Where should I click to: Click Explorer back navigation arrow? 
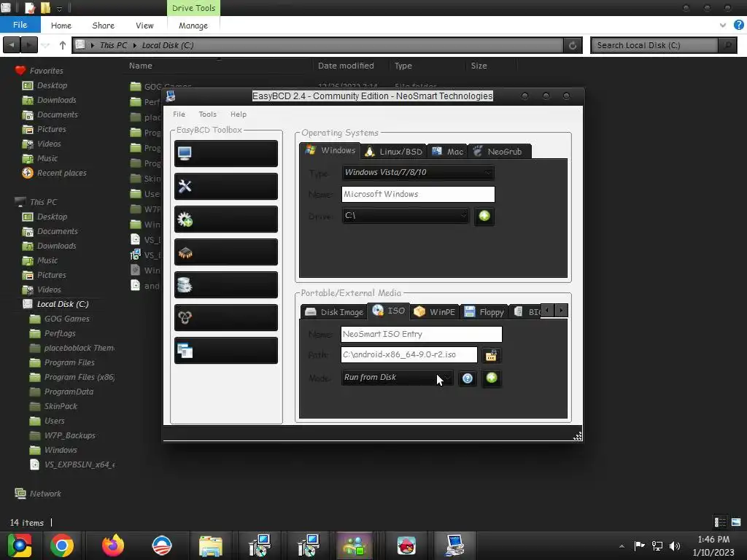point(12,45)
